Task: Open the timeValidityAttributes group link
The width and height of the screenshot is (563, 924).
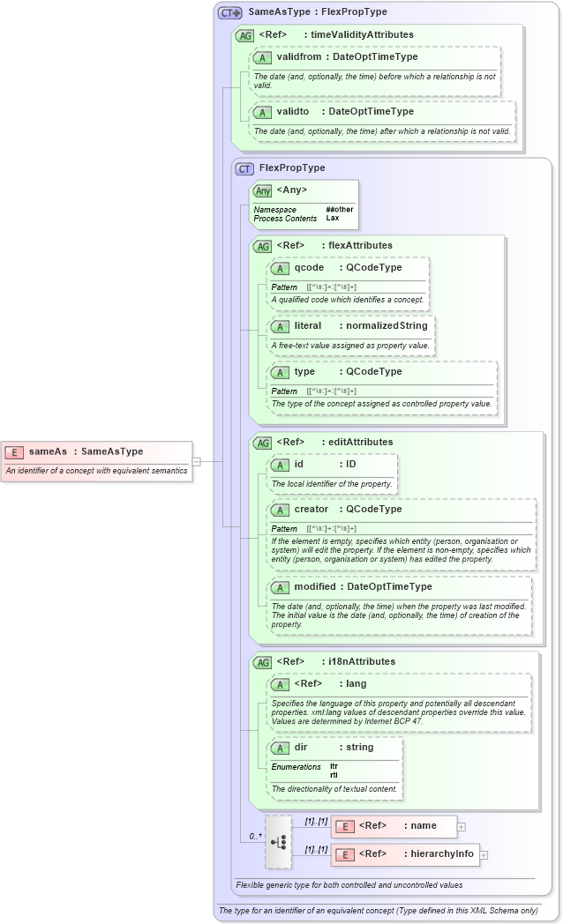Action: (x=362, y=34)
